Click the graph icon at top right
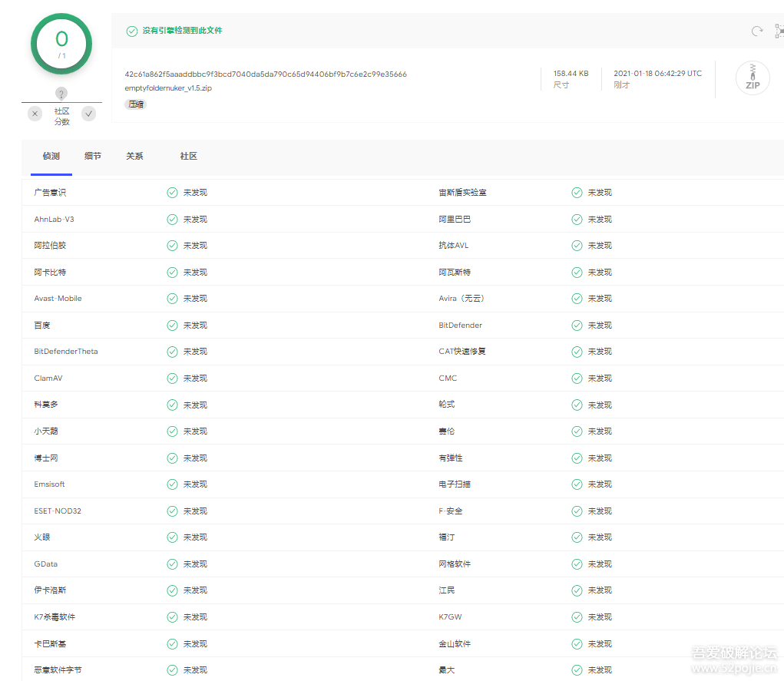The width and height of the screenshot is (784, 681). (779, 31)
